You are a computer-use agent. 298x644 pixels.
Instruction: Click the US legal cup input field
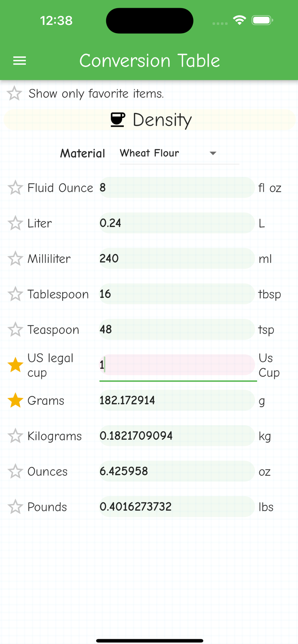tap(177, 365)
